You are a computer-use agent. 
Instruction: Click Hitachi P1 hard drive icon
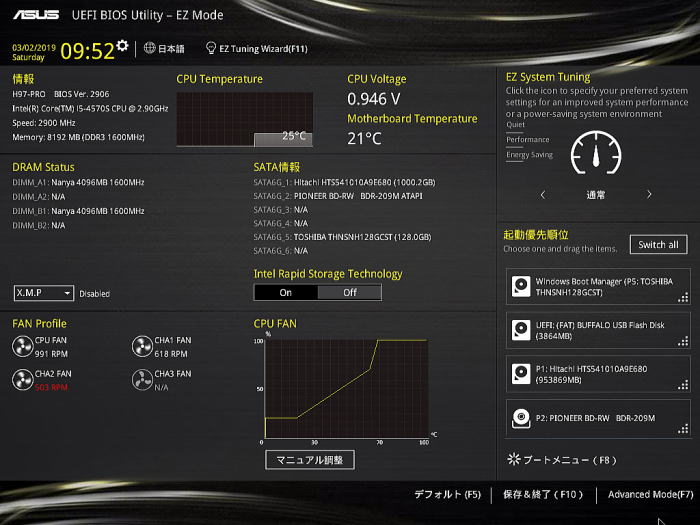click(x=521, y=374)
